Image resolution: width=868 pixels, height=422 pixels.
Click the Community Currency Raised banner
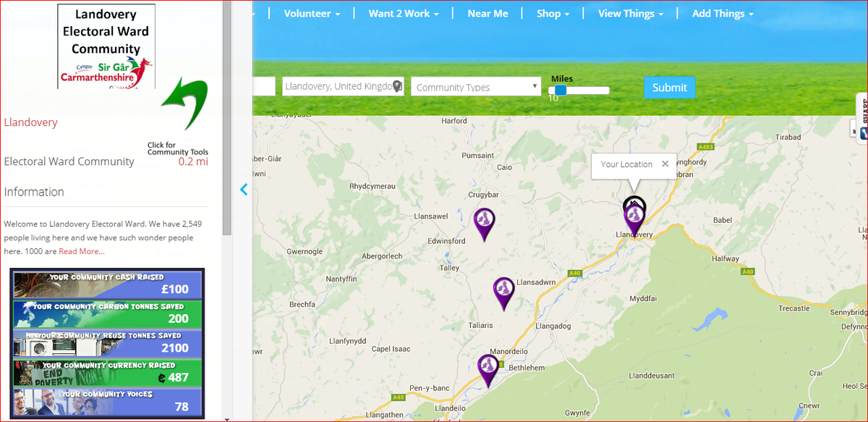[107, 373]
